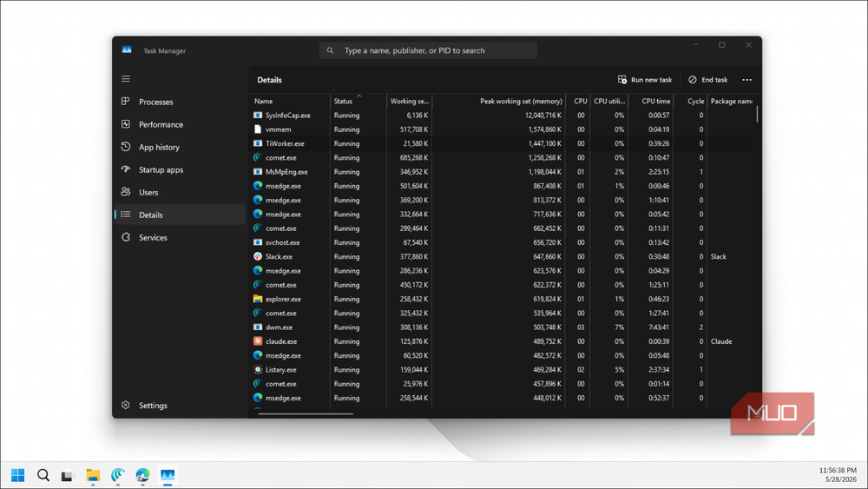This screenshot has height=489, width=868.
Task: Click the 517,708 K working set cell
Action: pyautogui.click(x=413, y=129)
